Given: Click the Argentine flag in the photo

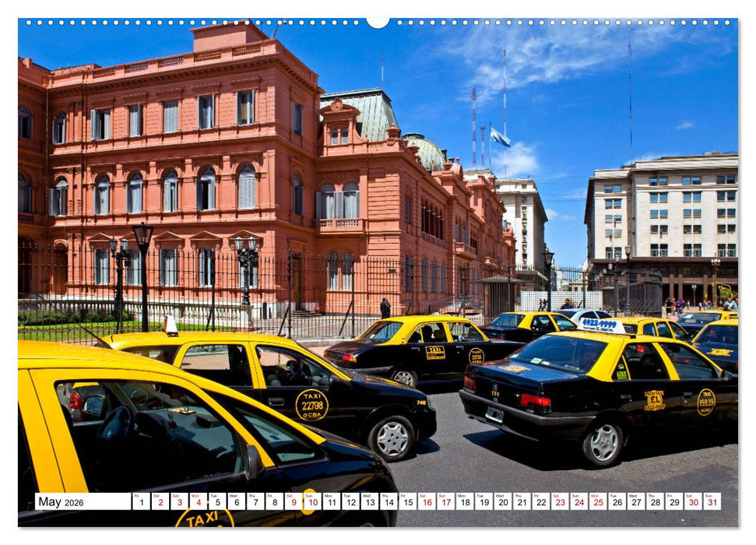Looking at the screenshot, I should pos(500,137).
